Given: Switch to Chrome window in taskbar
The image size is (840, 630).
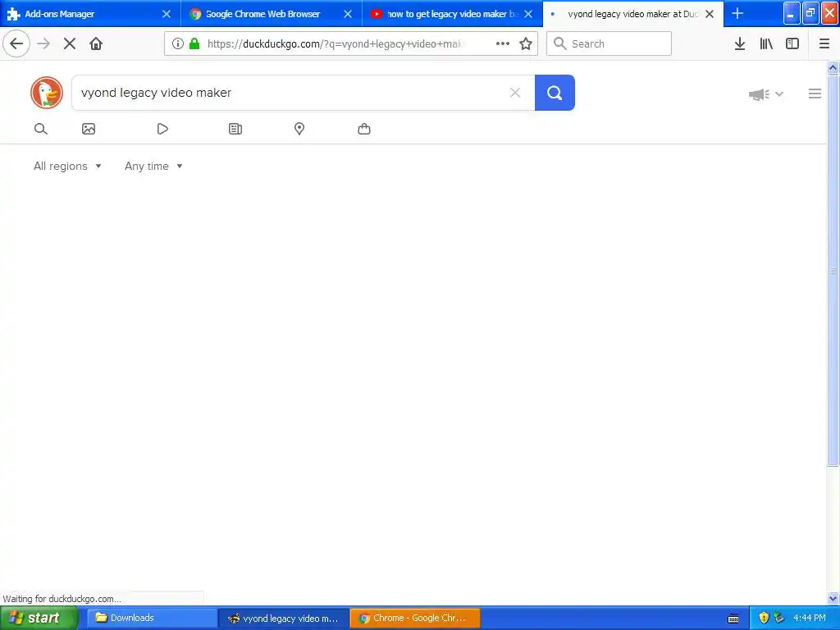Looking at the screenshot, I should coord(414,619).
